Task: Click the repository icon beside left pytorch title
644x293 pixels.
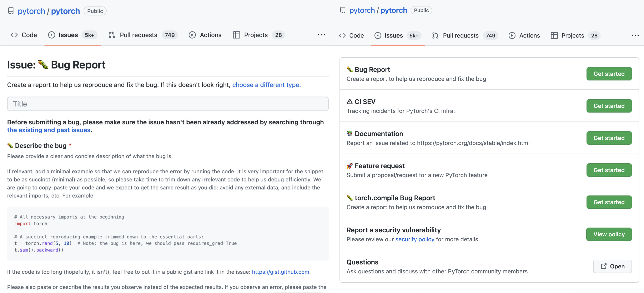Action: click(x=10, y=11)
